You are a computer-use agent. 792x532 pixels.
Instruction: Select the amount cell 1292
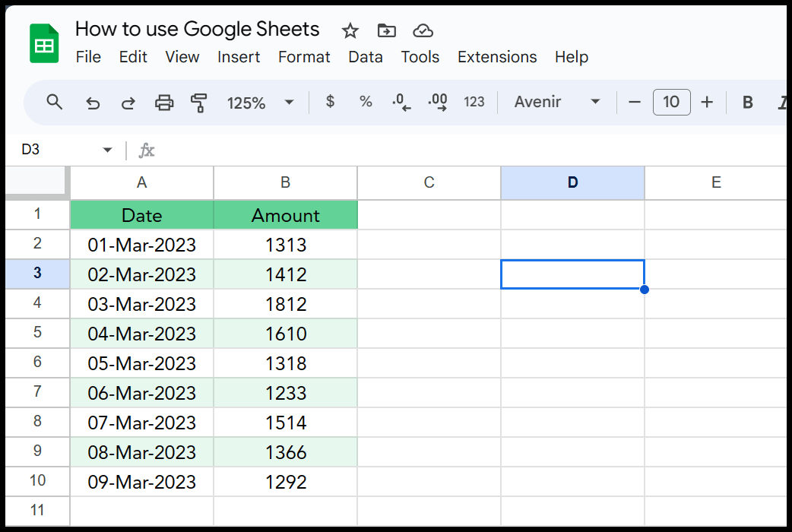pyautogui.click(x=285, y=482)
